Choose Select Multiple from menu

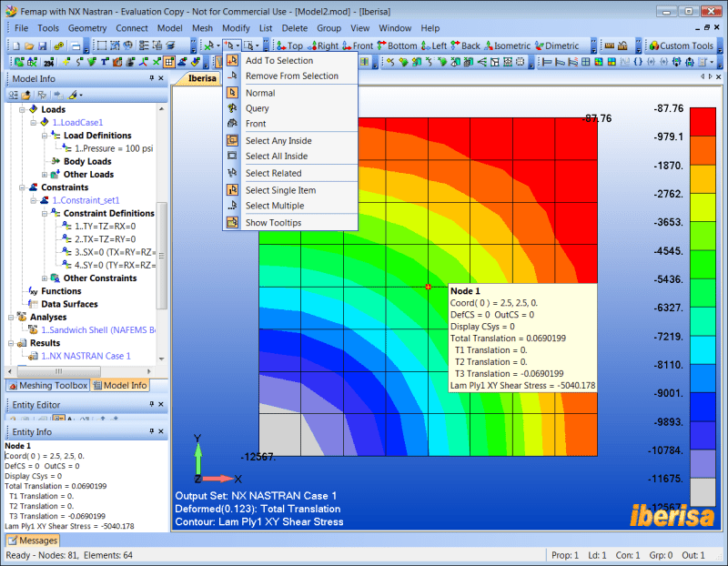click(x=290, y=206)
